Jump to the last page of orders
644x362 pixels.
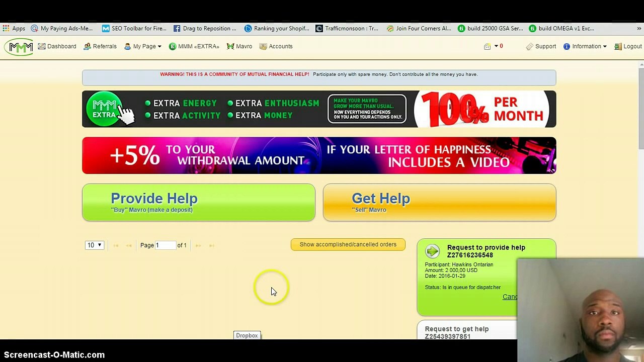211,245
